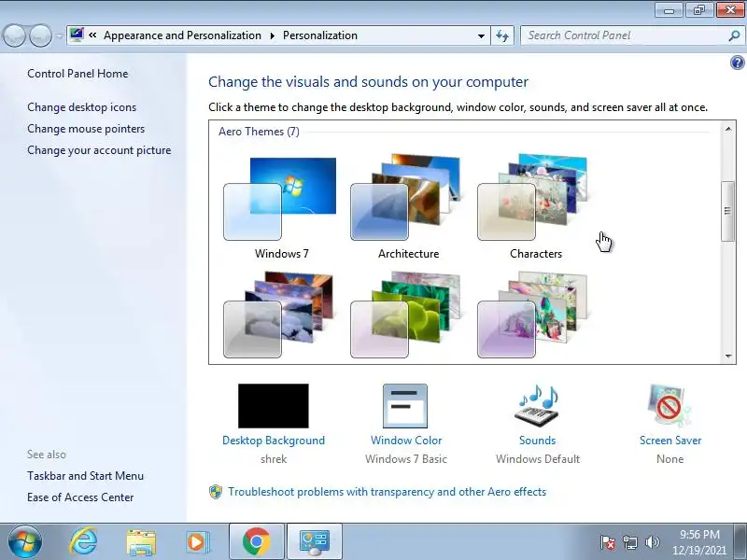Open Change your account picture
The image size is (747, 560).
[99, 150]
